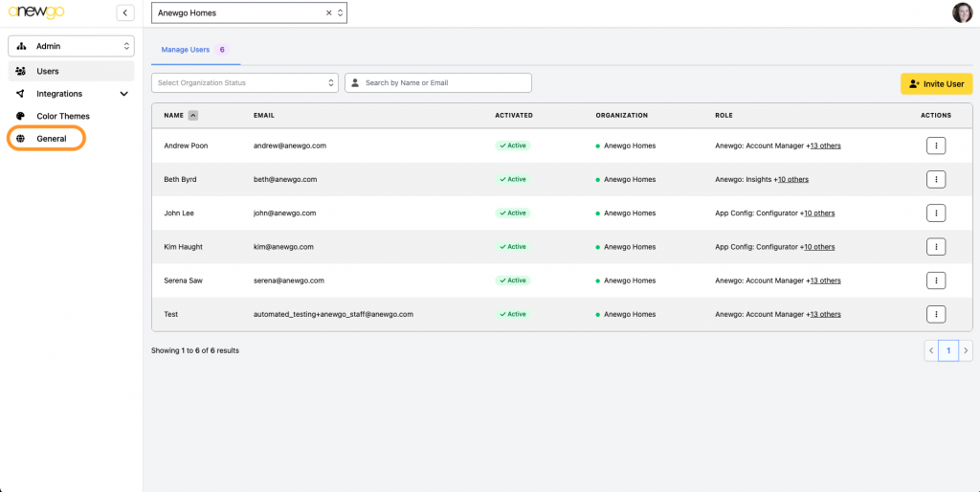Open actions menu for Beth Byrd
This screenshot has width=980, height=492.
pyautogui.click(x=936, y=179)
